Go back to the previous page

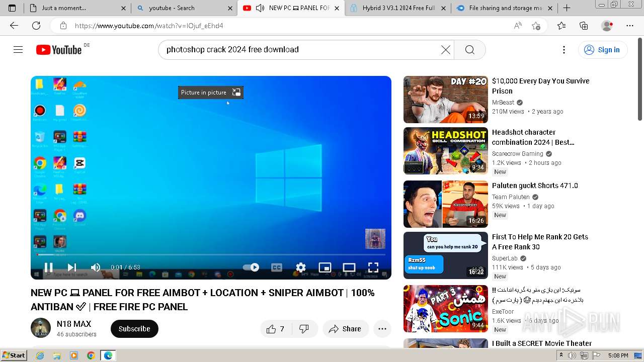pos(14,26)
